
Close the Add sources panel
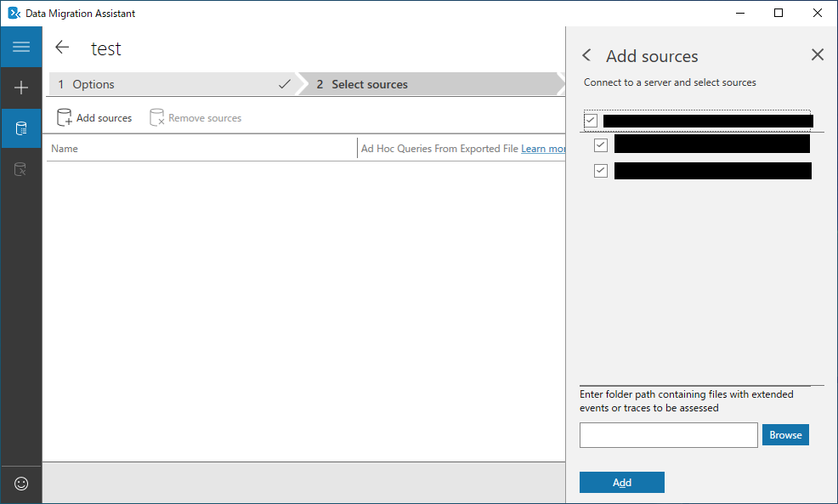tap(817, 54)
